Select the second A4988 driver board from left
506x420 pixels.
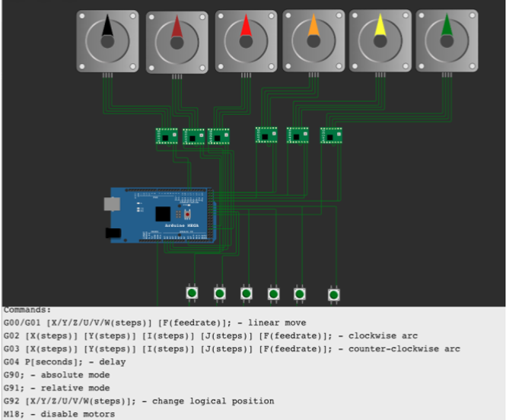click(x=193, y=137)
